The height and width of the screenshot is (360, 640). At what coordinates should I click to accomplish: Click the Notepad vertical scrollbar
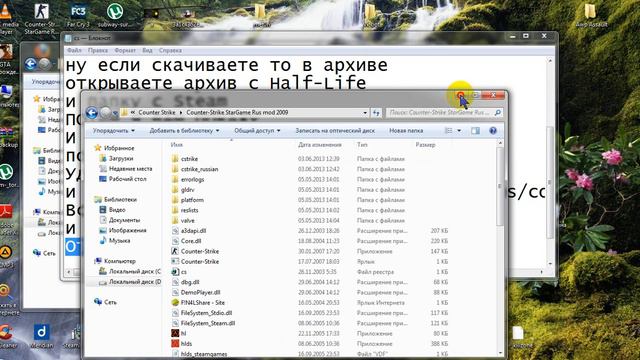coord(550,182)
